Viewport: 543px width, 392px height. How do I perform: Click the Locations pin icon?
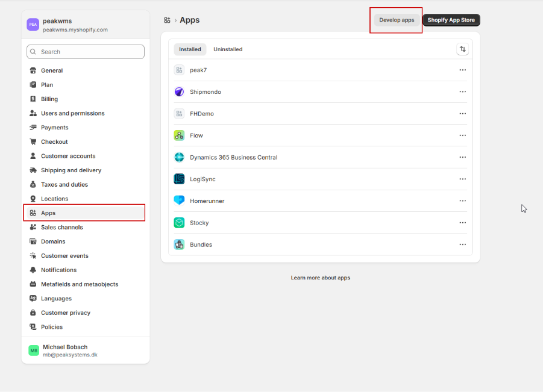(33, 199)
